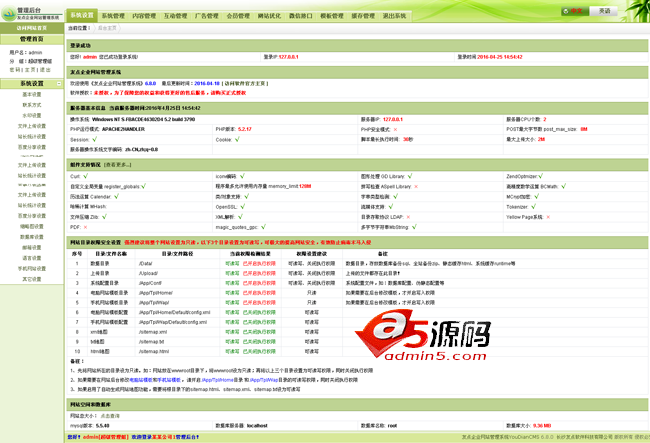Click the version number 6.0.0 text
The height and width of the screenshot is (443, 650).
(150, 84)
